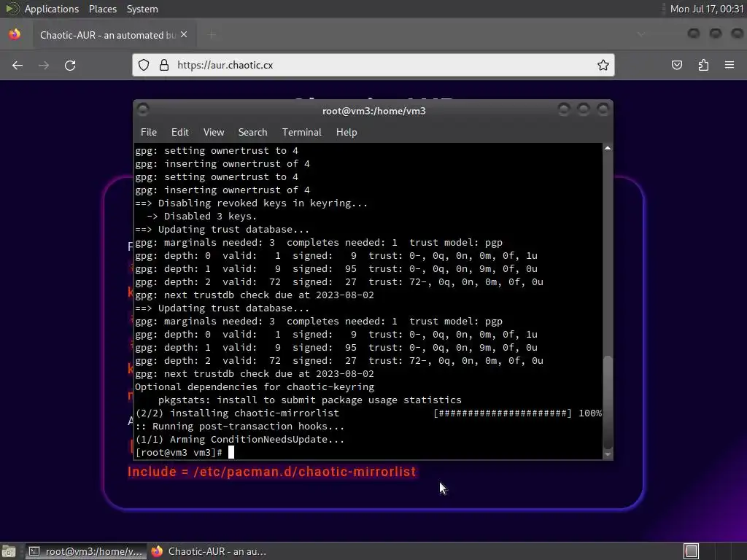This screenshot has height=560, width=747.
Task: Maximize the Firefox window
Action: click(x=715, y=34)
